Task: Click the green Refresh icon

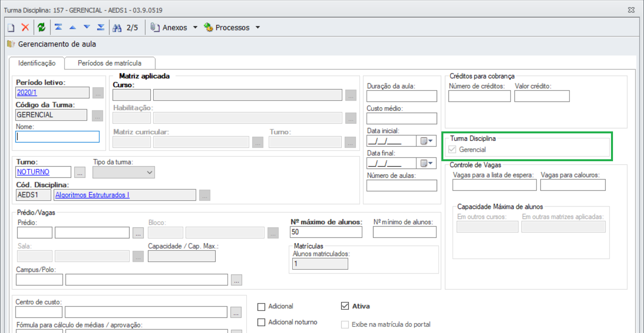Action: 42,27
